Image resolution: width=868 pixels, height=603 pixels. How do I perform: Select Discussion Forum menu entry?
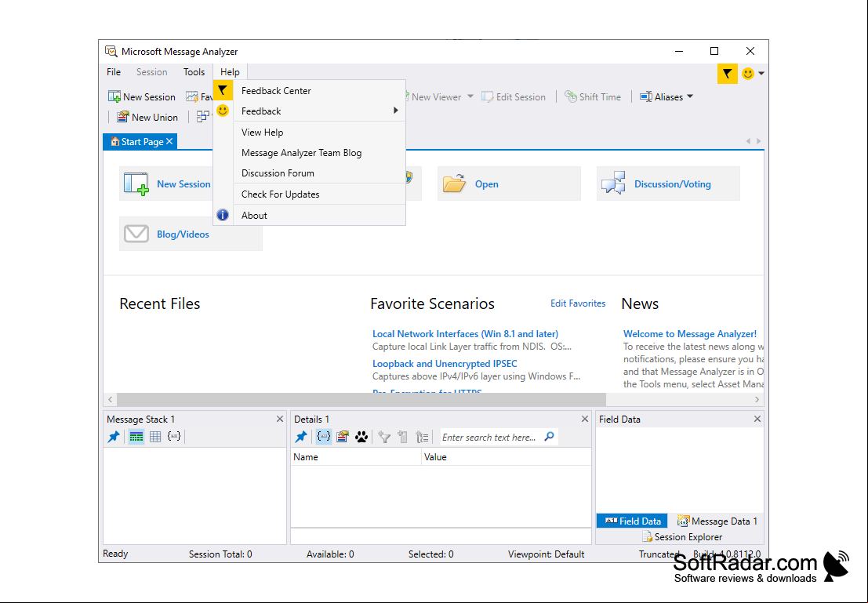310,173
